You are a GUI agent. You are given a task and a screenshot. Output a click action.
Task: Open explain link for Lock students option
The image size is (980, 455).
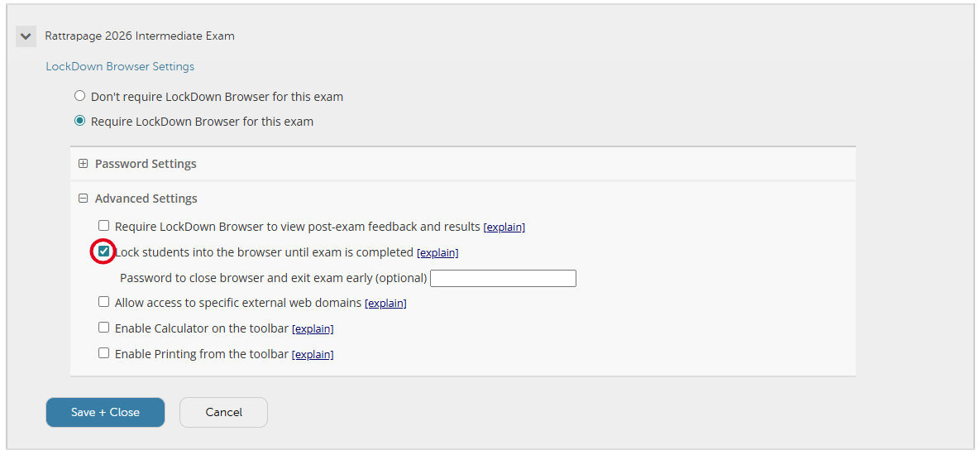[x=437, y=252]
